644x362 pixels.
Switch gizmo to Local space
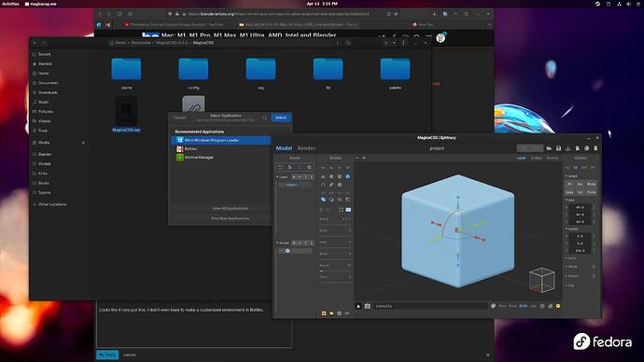click(x=521, y=158)
